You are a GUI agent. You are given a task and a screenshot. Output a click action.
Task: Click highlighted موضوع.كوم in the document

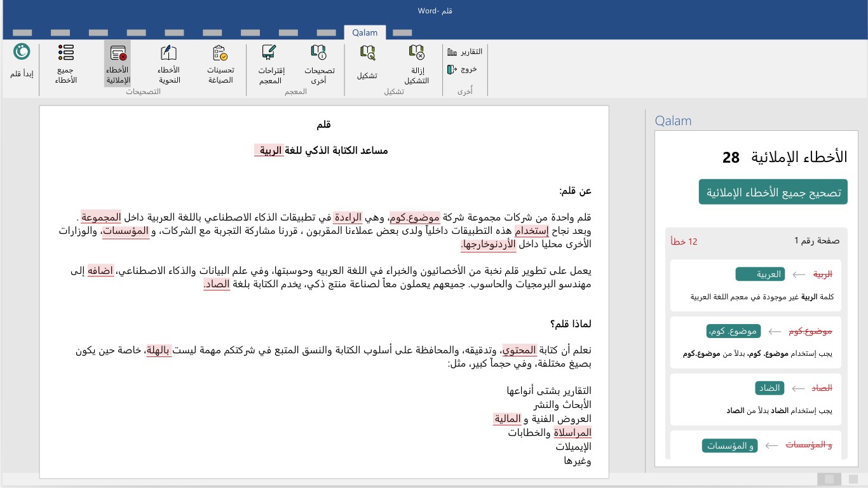[x=415, y=217]
